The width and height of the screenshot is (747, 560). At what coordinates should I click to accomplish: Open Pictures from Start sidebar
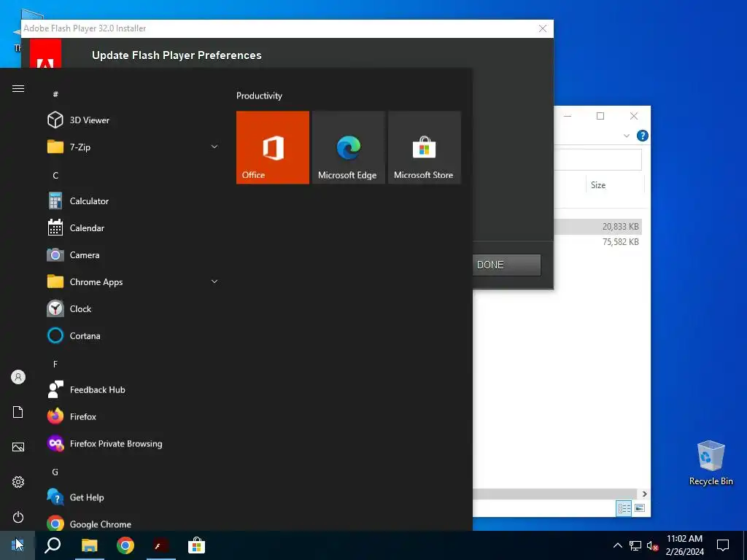point(18,447)
